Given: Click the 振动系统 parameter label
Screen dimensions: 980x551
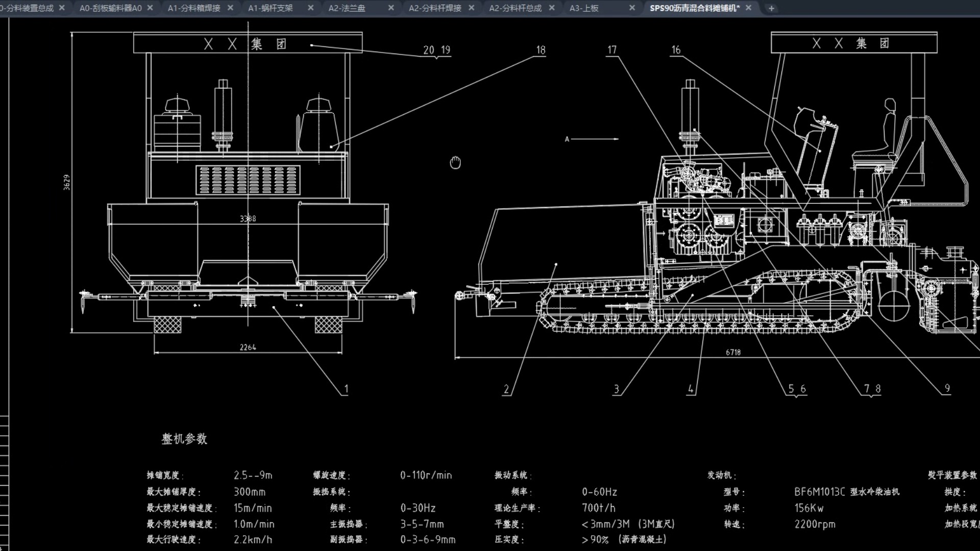Looking at the screenshot, I should click(512, 475).
